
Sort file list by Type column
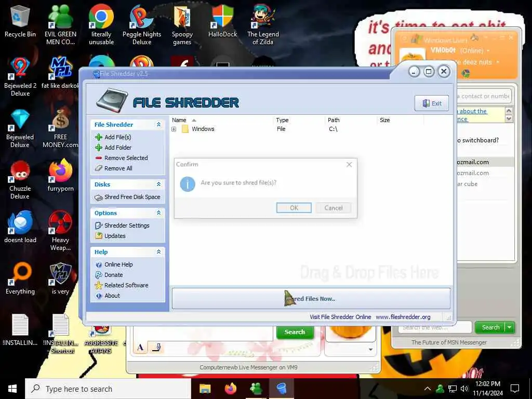(282, 120)
